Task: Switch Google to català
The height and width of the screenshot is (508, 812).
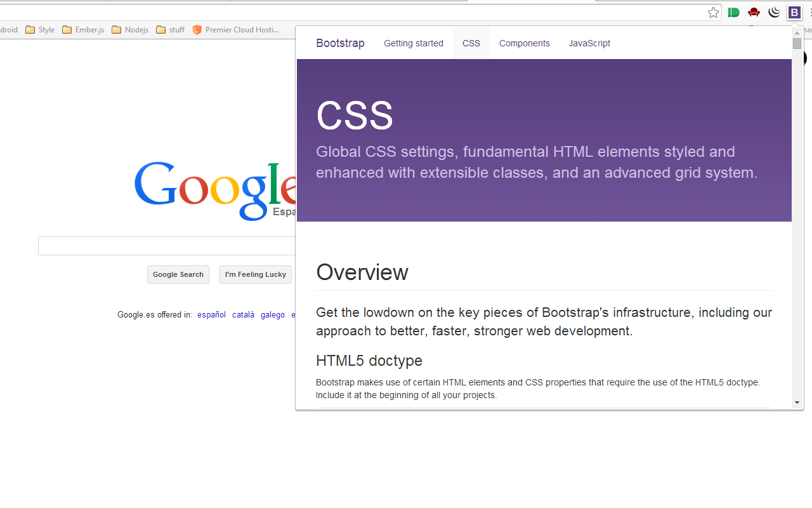Action: pyautogui.click(x=243, y=314)
